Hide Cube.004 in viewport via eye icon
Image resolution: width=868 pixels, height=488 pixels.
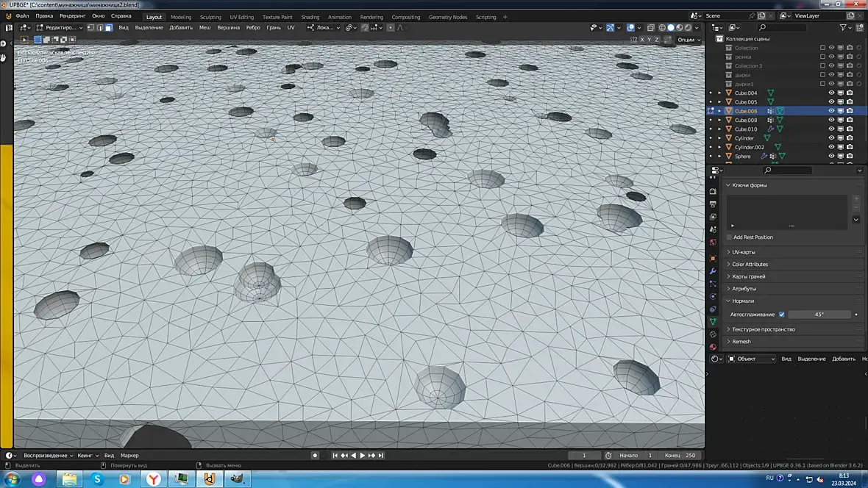(832, 93)
